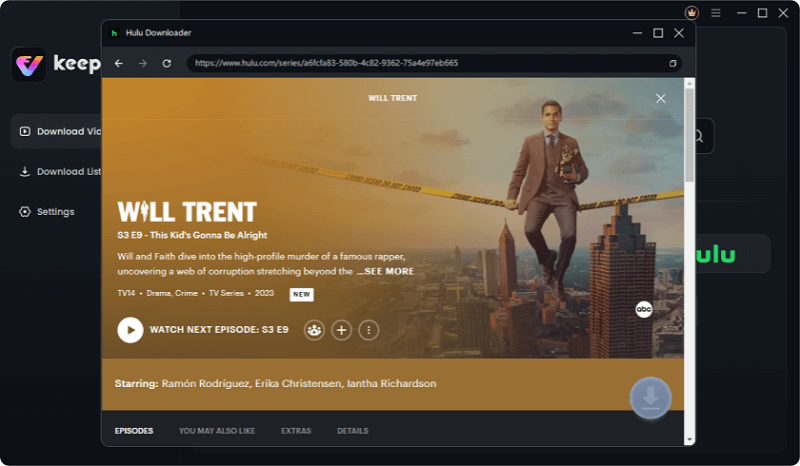Click the NEW badge
The height and width of the screenshot is (466, 800).
click(302, 295)
